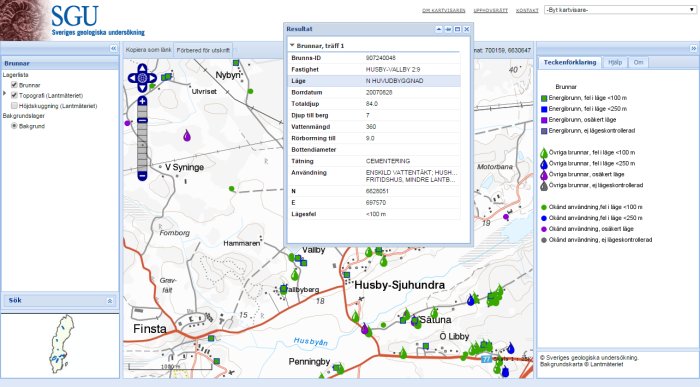700x387 pixels.
Task: Click the Brunnar panel header
Action: pos(60,63)
